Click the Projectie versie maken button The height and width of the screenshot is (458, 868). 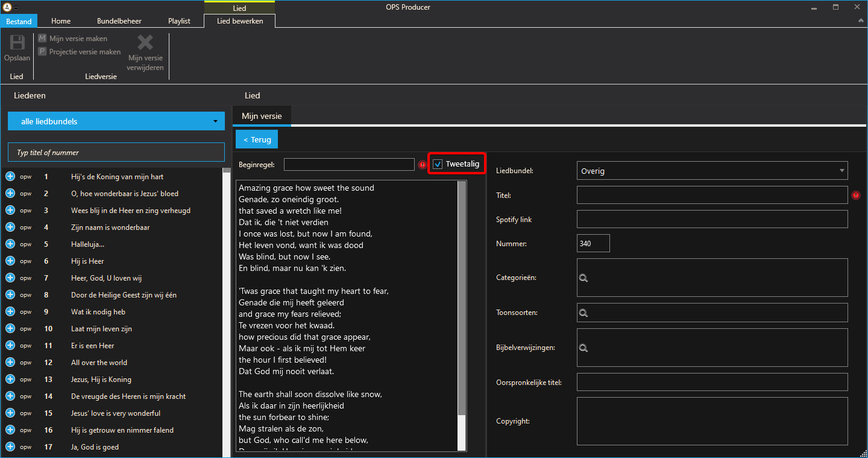pyautogui.click(x=79, y=52)
